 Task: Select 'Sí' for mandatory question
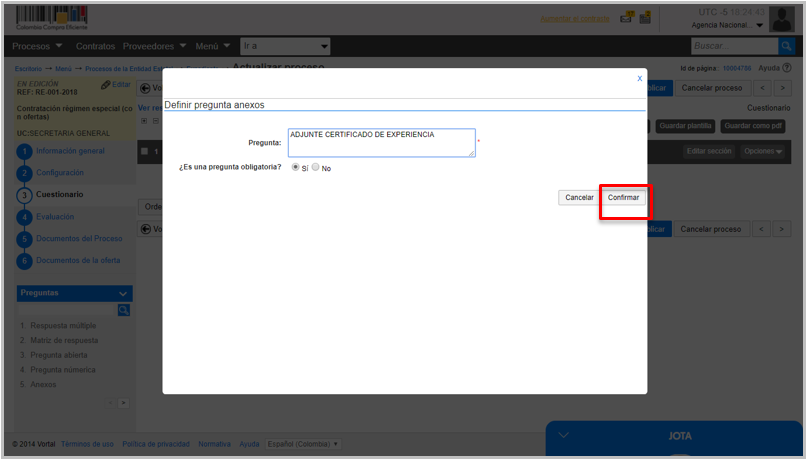[295, 168]
